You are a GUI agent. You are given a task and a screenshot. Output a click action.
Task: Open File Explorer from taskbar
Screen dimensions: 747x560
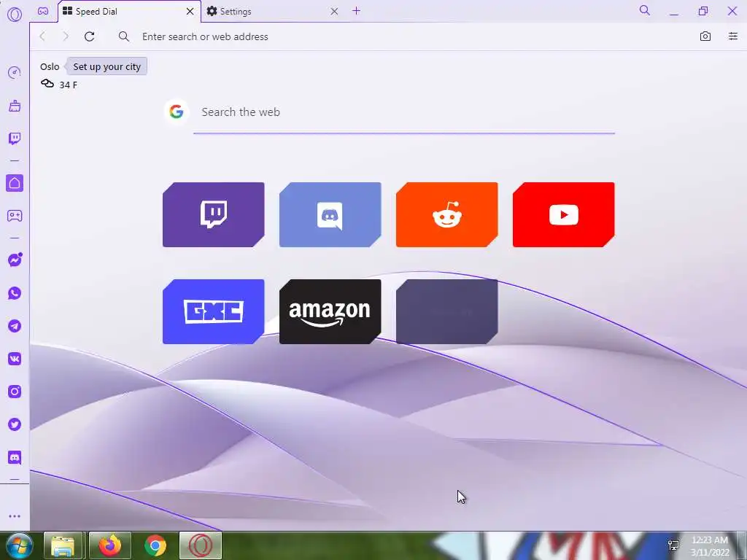(x=63, y=545)
